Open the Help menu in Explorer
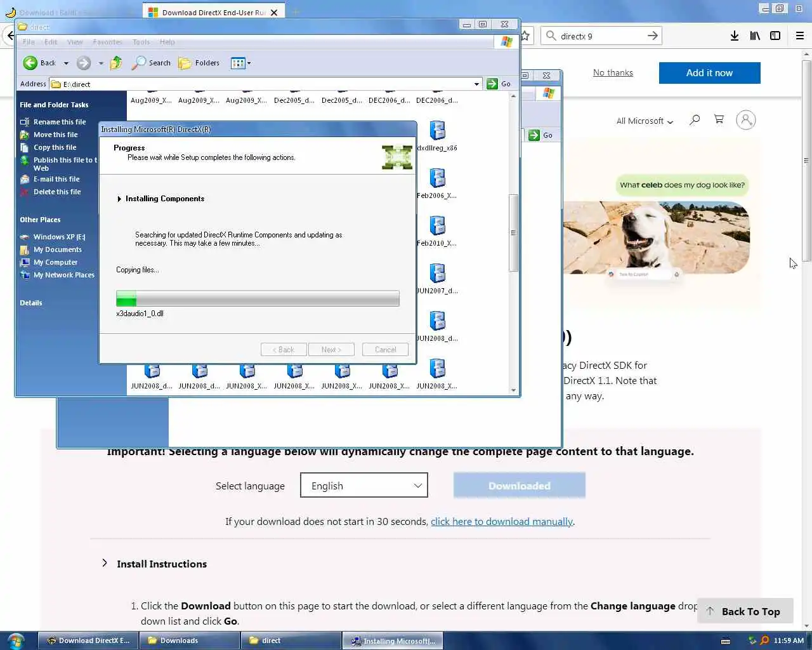Viewport: 812px width, 650px height. point(167,42)
